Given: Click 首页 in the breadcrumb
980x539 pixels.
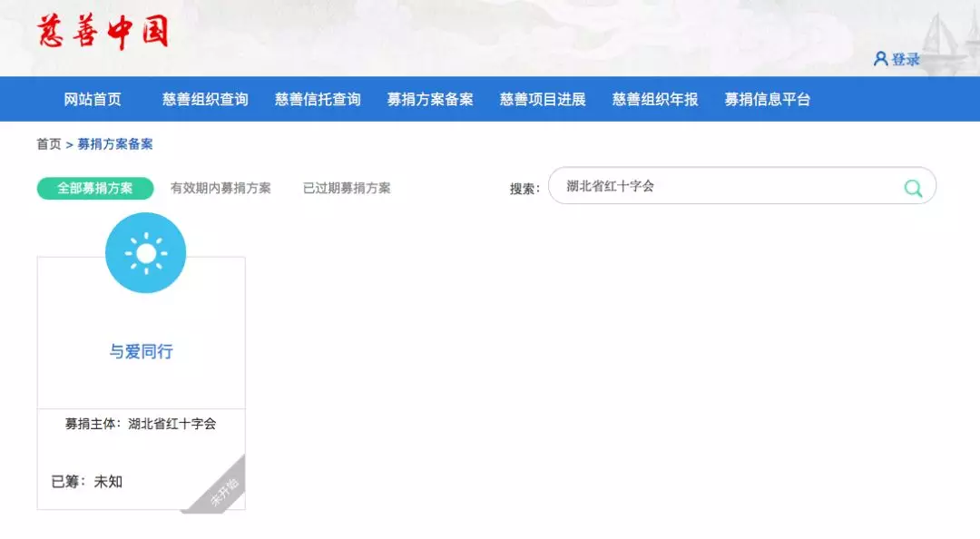Looking at the screenshot, I should [49, 144].
